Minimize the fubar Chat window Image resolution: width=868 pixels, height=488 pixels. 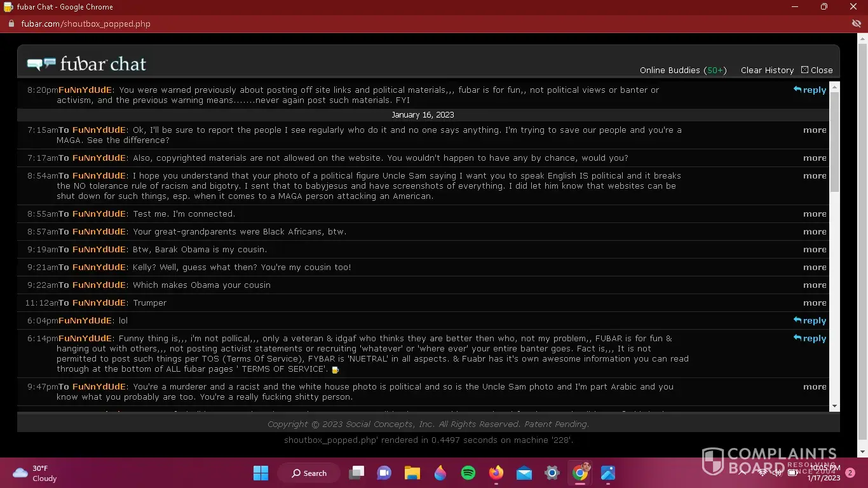(795, 7)
